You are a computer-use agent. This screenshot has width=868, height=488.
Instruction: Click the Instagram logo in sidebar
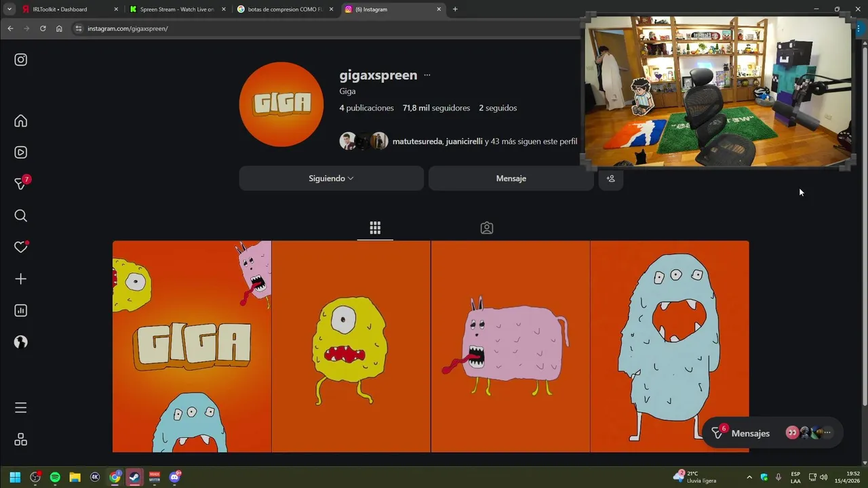pos(21,60)
